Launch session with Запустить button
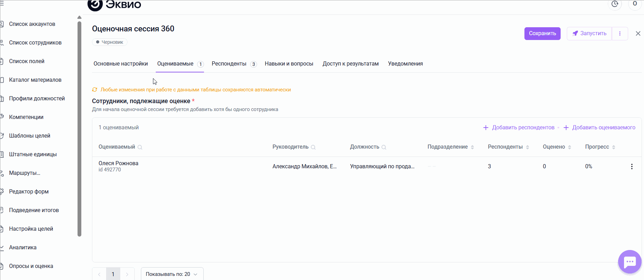The width and height of the screenshot is (644, 280). (x=589, y=33)
